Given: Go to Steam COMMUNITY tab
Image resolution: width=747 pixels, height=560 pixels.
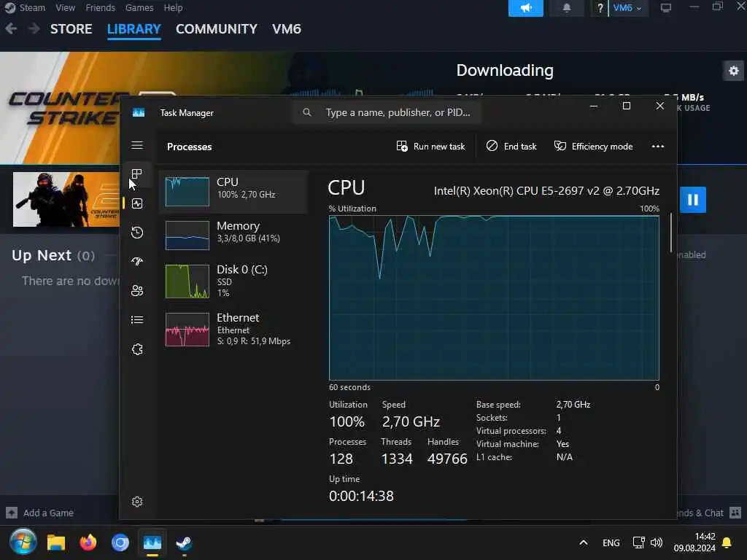Looking at the screenshot, I should tap(216, 29).
